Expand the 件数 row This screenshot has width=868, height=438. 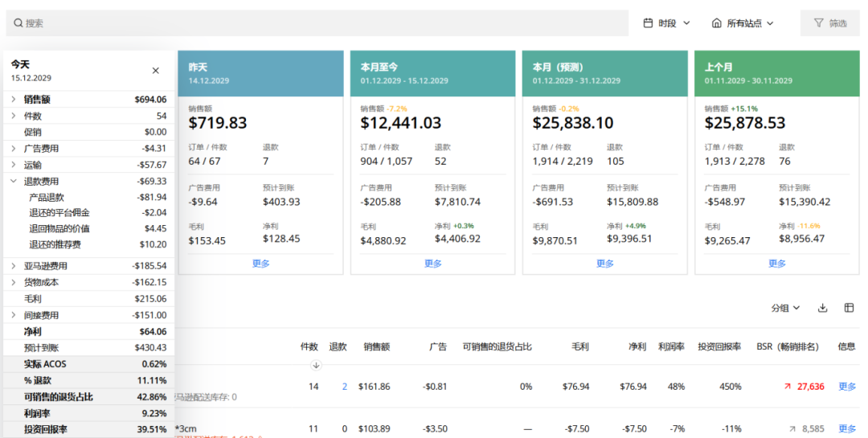[x=14, y=116]
